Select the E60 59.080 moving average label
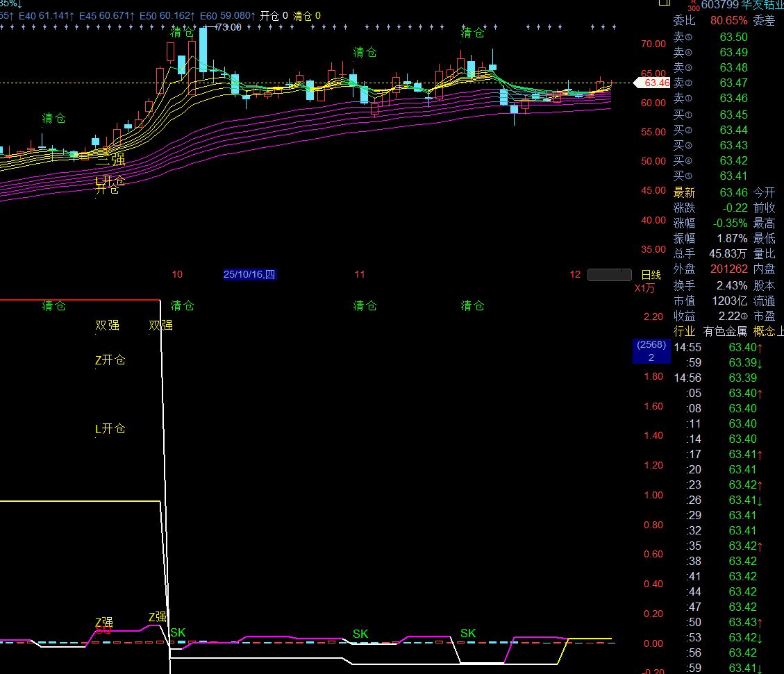 228,16
